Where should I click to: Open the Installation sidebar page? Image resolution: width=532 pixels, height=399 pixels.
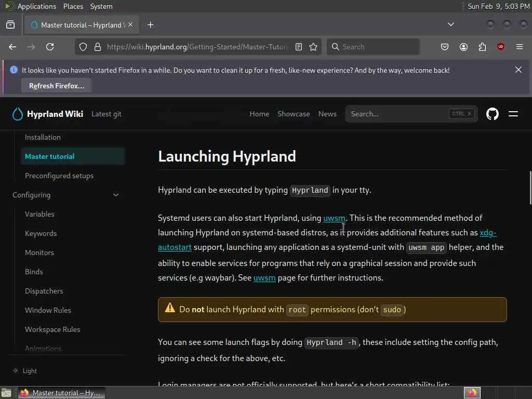[x=43, y=137]
